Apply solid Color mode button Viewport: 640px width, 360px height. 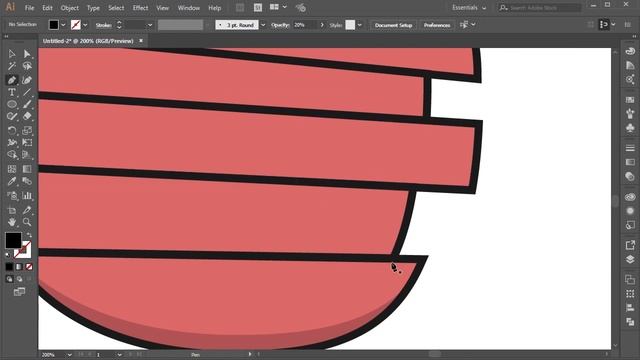[x=9, y=267]
